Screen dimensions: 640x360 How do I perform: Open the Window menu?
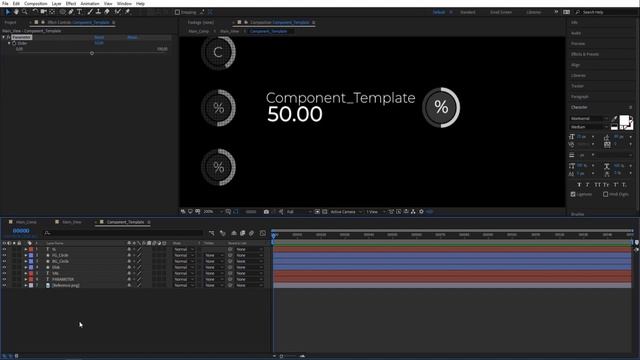coord(124,3)
